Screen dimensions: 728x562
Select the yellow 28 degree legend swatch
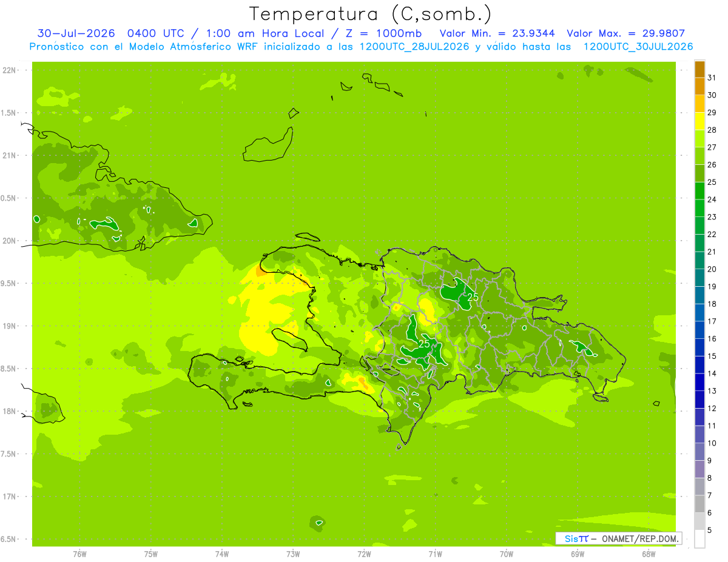pos(699,121)
